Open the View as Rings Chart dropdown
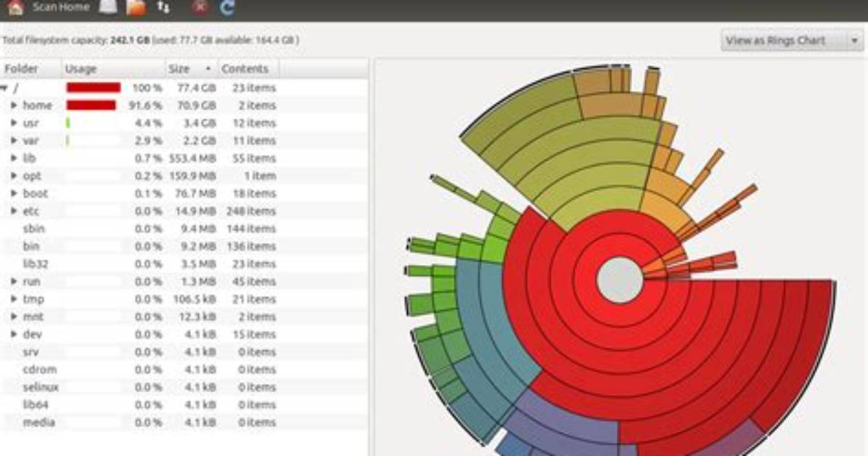Screen dimensions: 868x456 792,41
